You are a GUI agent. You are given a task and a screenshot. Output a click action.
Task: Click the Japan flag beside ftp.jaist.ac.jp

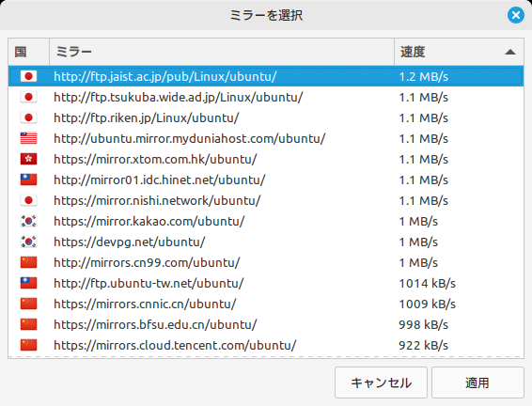click(x=28, y=76)
